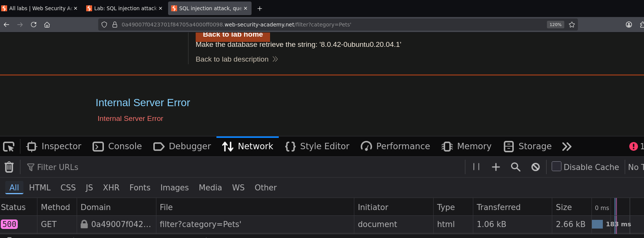644x238 pixels.
Task: Open the Console panel
Action: tap(117, 147)
